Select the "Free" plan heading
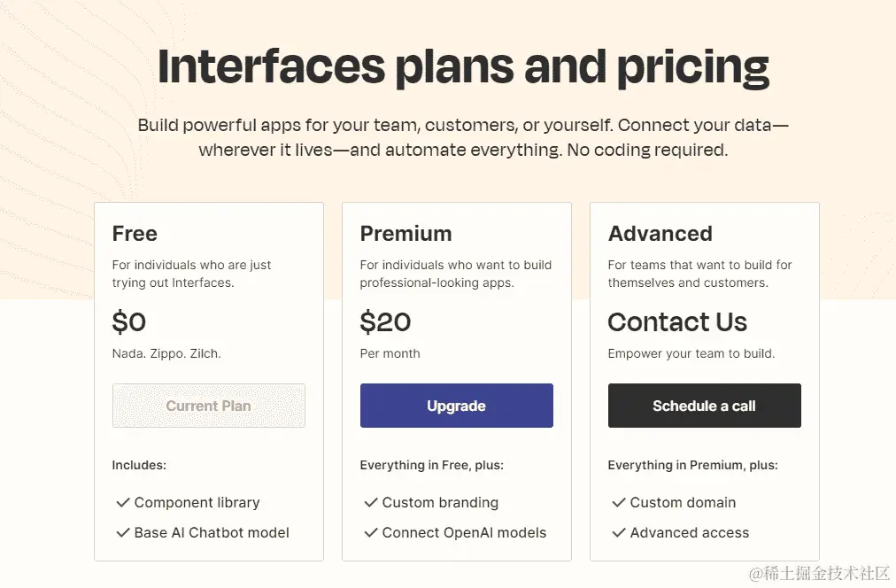This screenshot has height=588, width=896. 135,233
